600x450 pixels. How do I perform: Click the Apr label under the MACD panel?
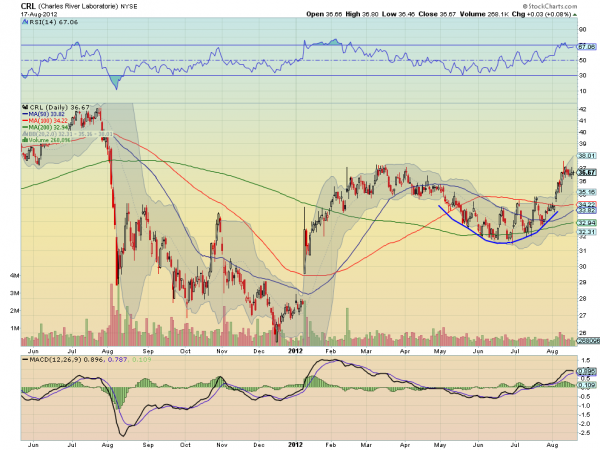[x=404, y=445]
